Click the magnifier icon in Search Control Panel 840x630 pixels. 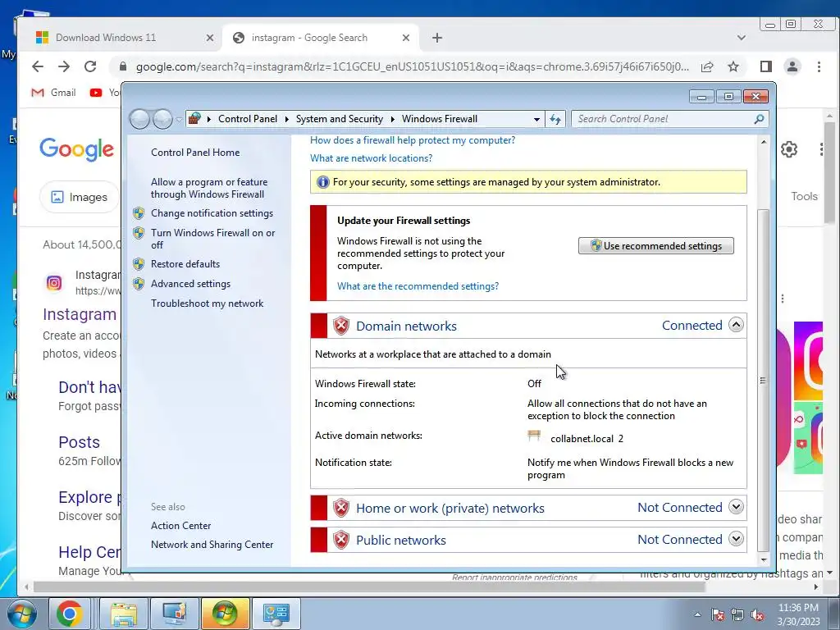(759, 119)
